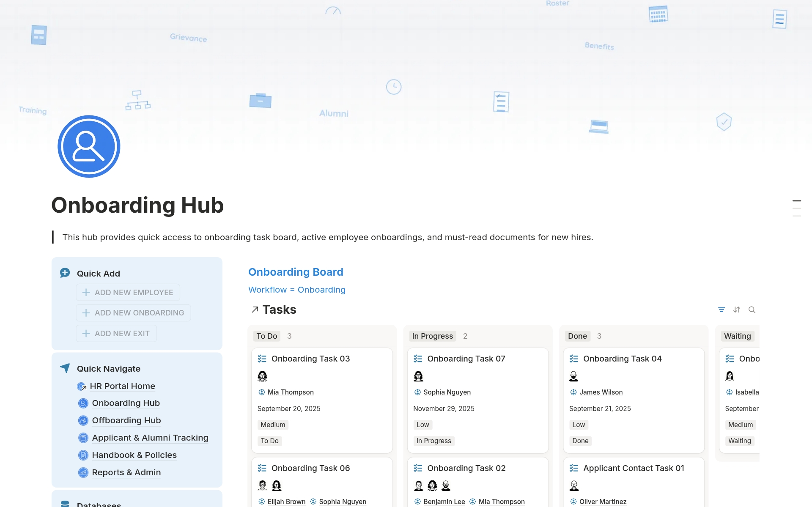Open Onboarding Task 06 card title
Viewport: 812px width, 507px height.
coord(311,468)
